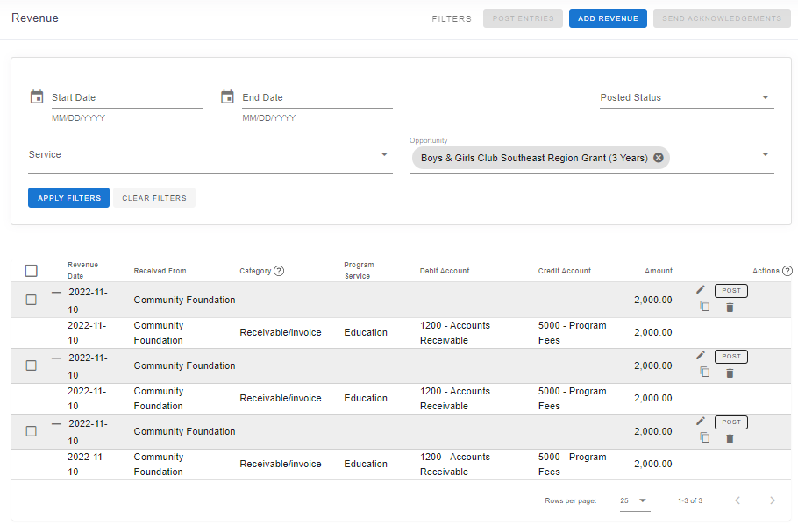Go to the next page of results
This screenshot has width=798, height=532.
tap(773, 500)
